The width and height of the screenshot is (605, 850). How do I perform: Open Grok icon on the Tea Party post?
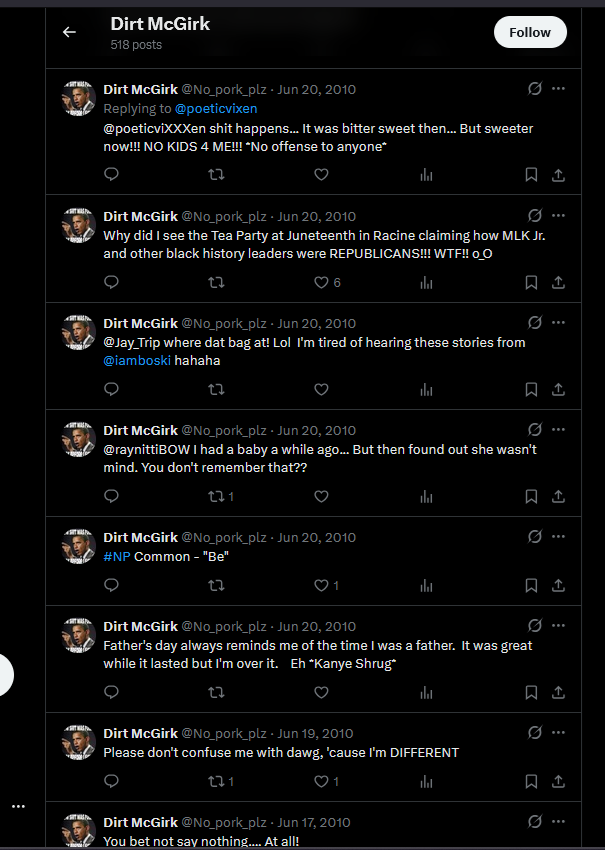tap(535, 216)
